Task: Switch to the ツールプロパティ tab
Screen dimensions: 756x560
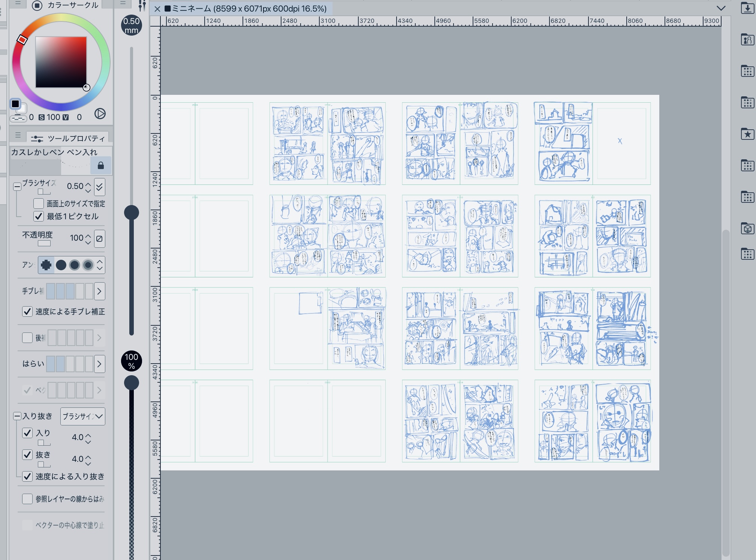Action: (67, 138)
